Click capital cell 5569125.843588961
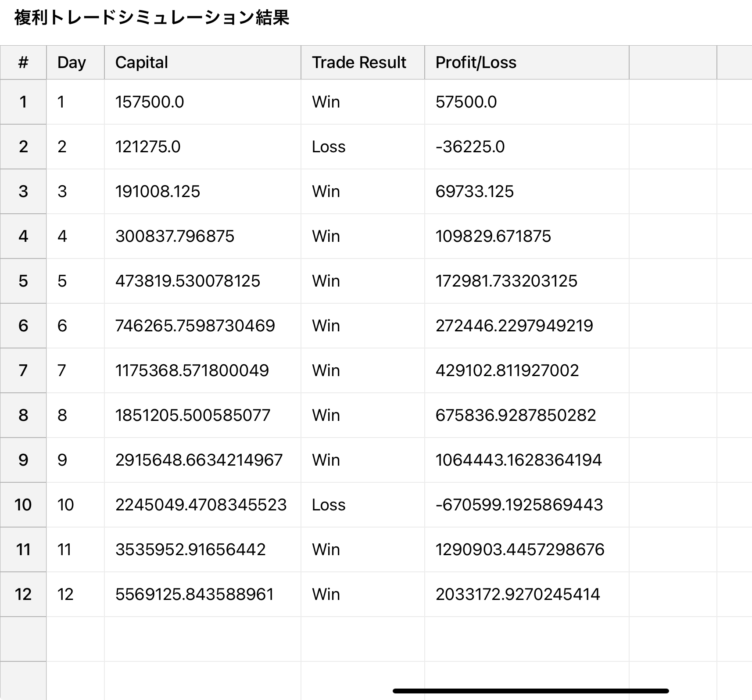This screenshot has height=700, width=752. point(194,594)
